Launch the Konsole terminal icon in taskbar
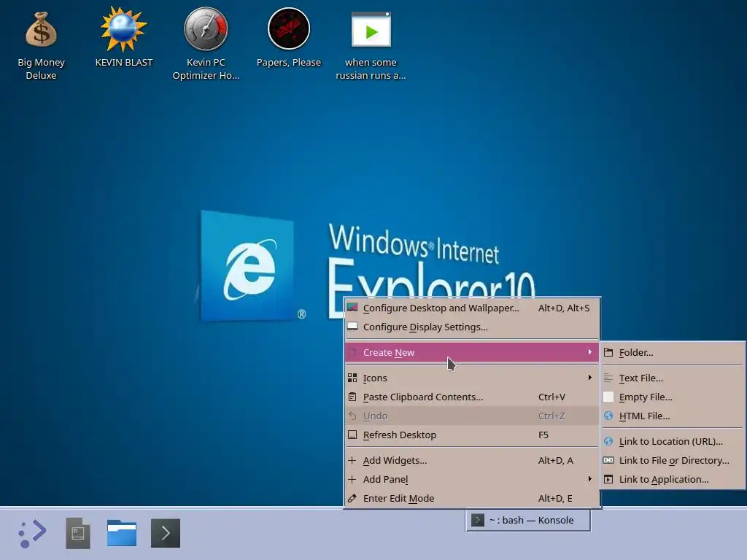 point(166,533)
